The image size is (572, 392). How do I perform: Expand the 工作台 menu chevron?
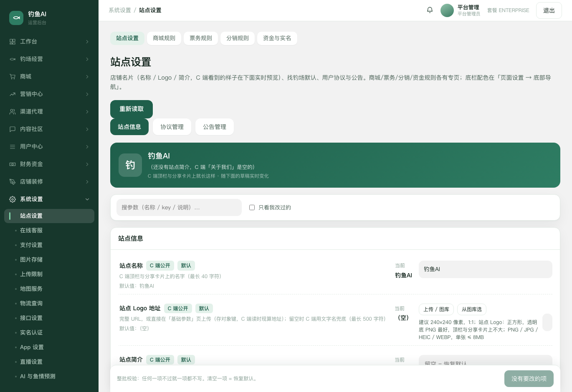(87, 42)
